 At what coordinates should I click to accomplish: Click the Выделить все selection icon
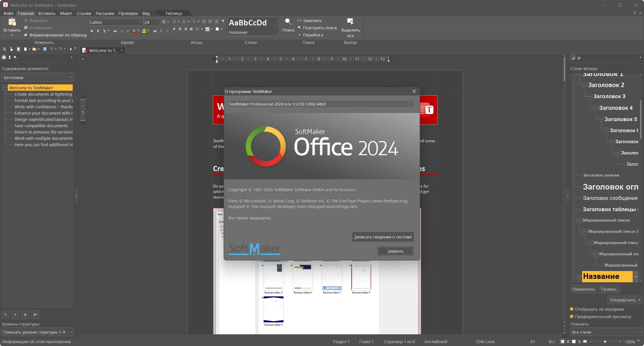[x=350, y=22]
